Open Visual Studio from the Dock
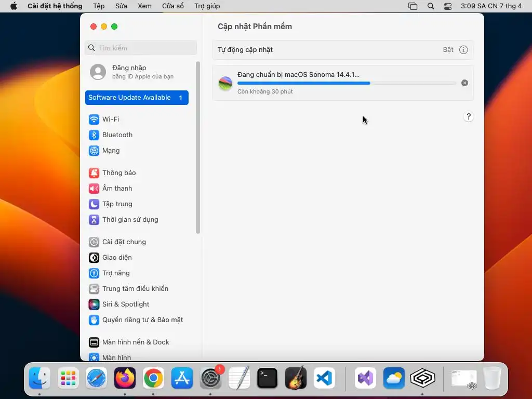 [365, 378]
